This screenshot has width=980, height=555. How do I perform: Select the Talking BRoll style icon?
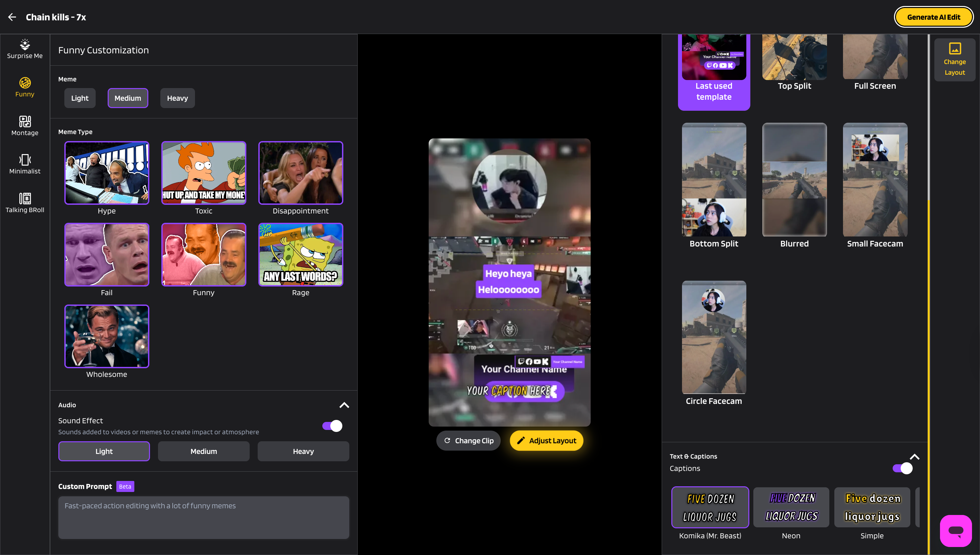(x=25, y=198)
